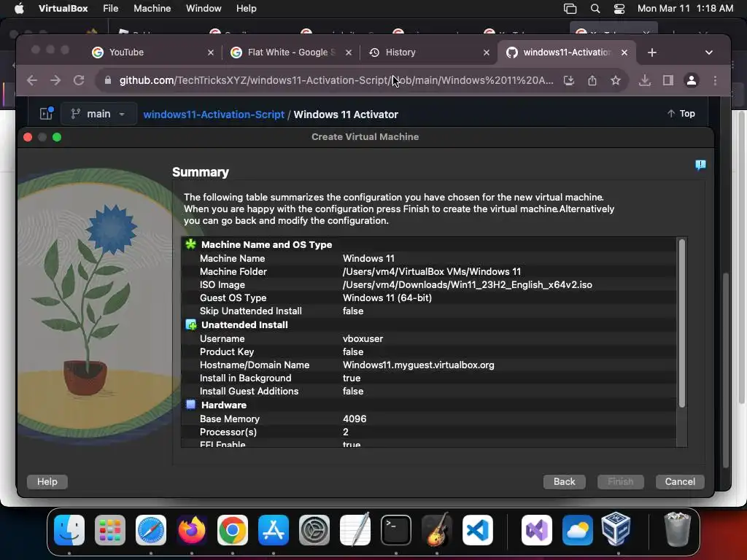Screen dimensions: 747x560
Task: Open the Help menu in menu bar
Action: pyautogui.click(x=247, y=9)
